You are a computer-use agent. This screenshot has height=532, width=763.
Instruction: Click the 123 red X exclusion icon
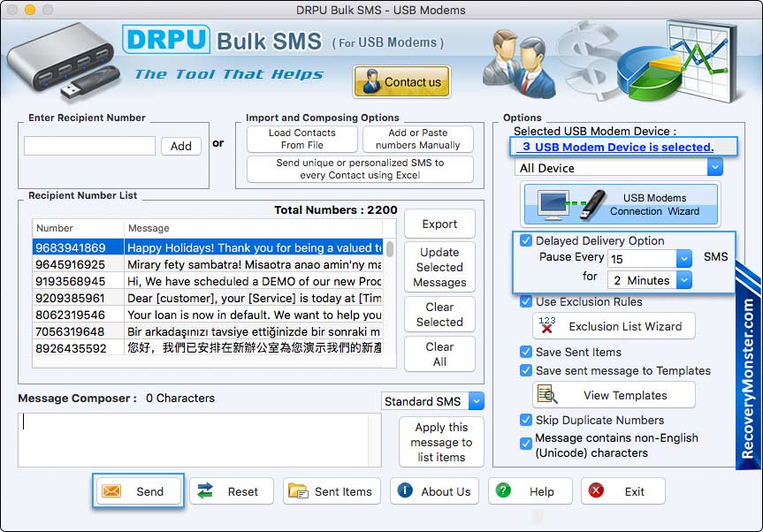[546, 325]
